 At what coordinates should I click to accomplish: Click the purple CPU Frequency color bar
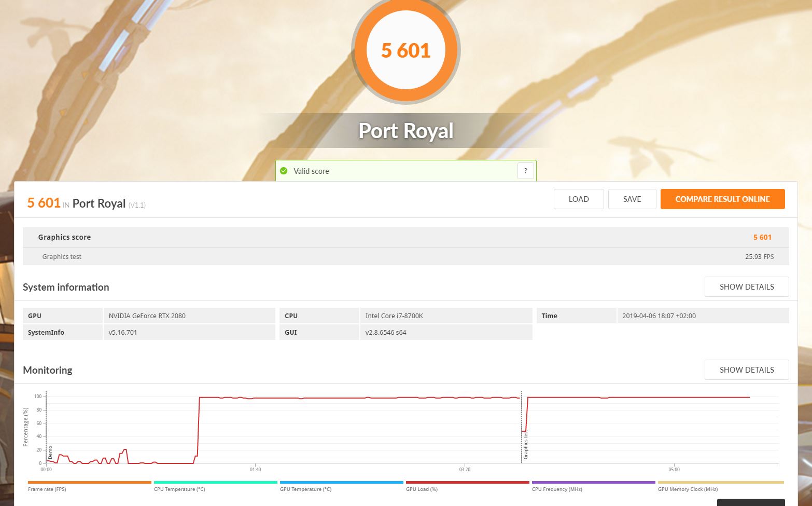coord(594,483)
